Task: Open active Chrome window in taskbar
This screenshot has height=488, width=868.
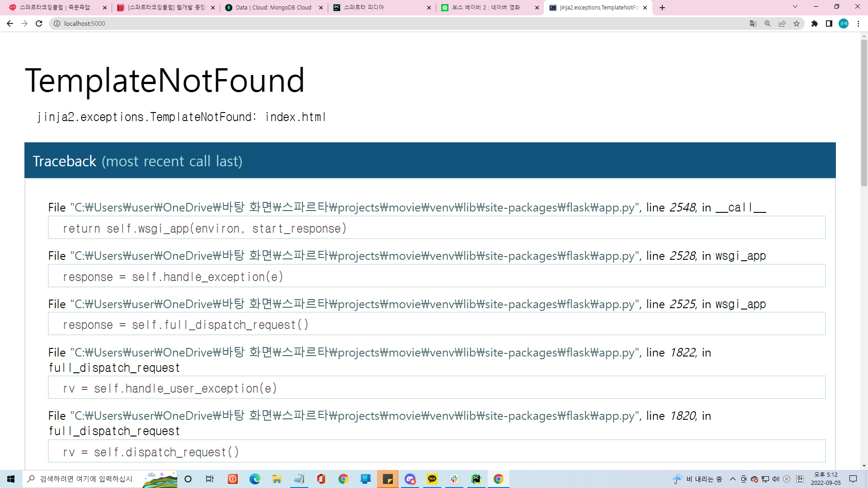Action: pyautogui.click(x=499, y=479)
